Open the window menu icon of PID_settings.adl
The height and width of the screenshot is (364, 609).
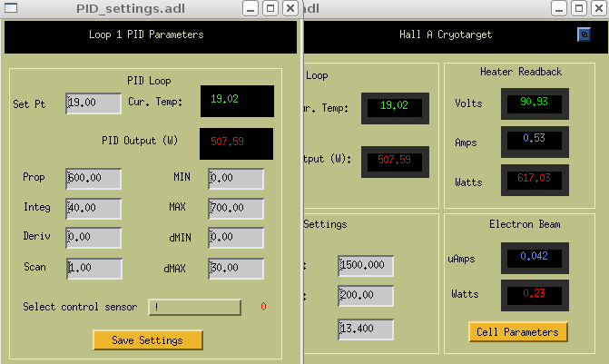11,8
